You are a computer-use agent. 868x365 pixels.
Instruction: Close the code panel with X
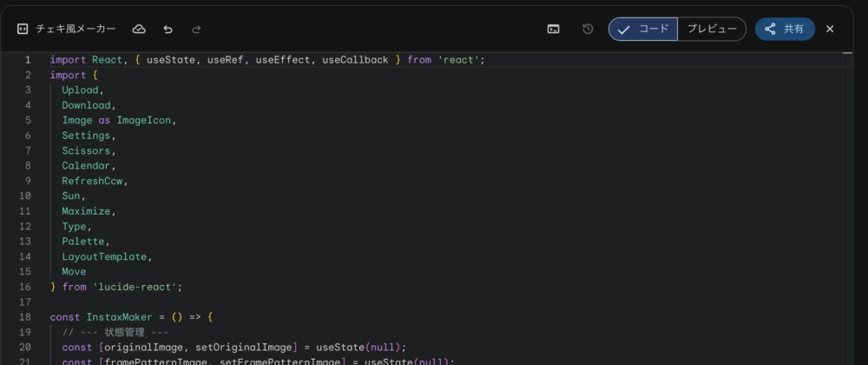coord(830,29)
